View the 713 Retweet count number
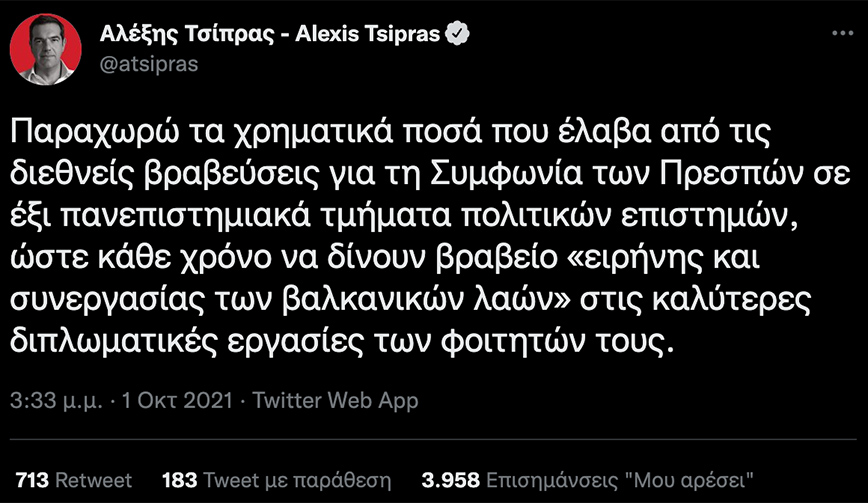This screenshot has width=868, height=503. [x=33, y=478]
